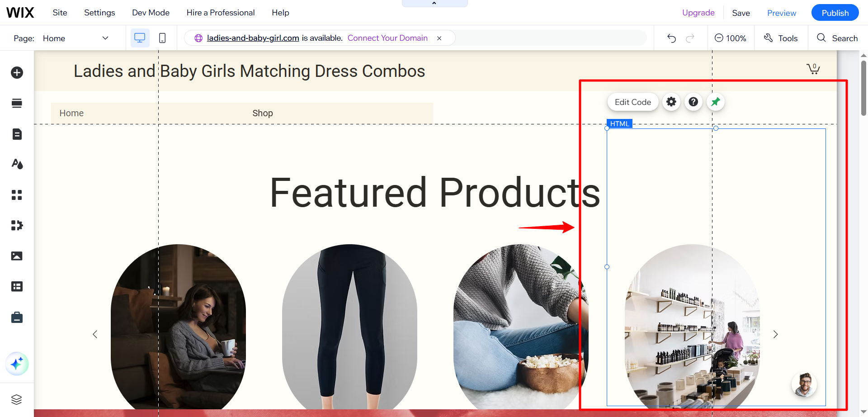Click Edit Code button
The width and height of the screenshot is (868, 417).
pos(633,102)
